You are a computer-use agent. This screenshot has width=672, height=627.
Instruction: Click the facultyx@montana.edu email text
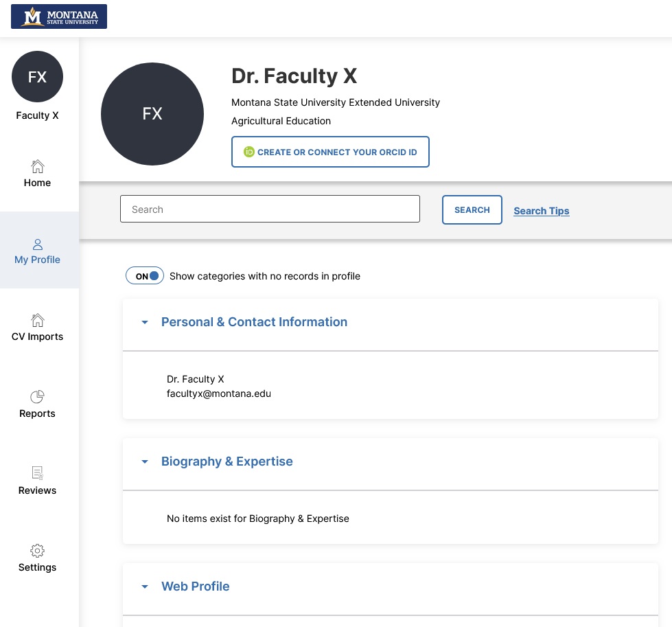point(218,394)
